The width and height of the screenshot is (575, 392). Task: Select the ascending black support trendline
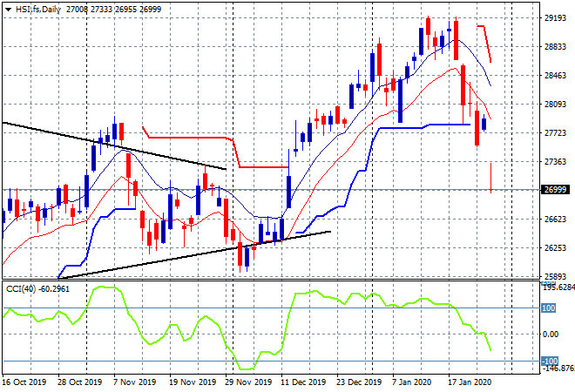194,255
